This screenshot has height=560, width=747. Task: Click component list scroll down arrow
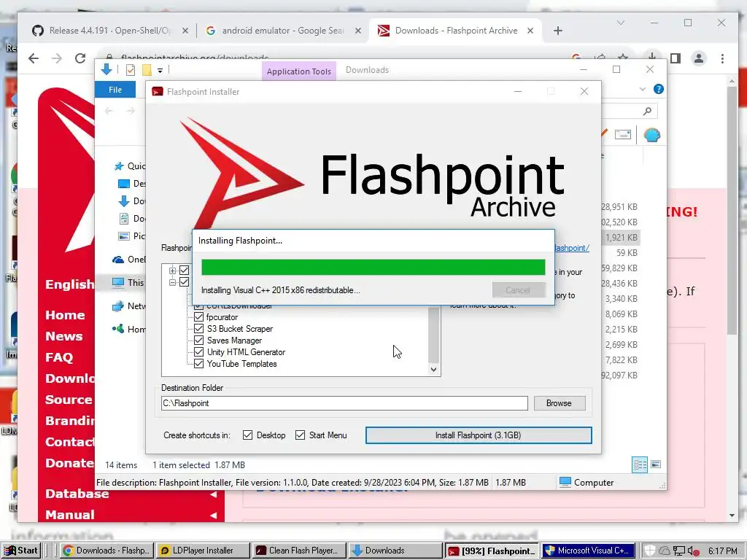point(433,369)
